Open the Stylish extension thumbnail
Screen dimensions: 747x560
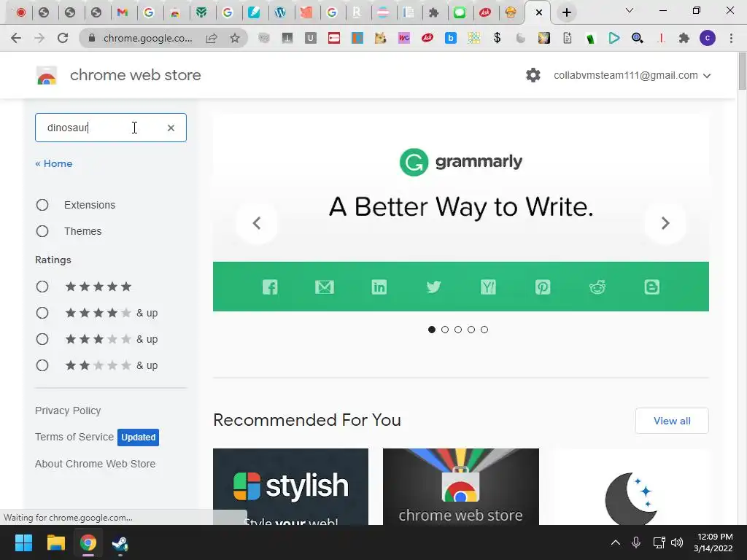(x=290, y=486)
